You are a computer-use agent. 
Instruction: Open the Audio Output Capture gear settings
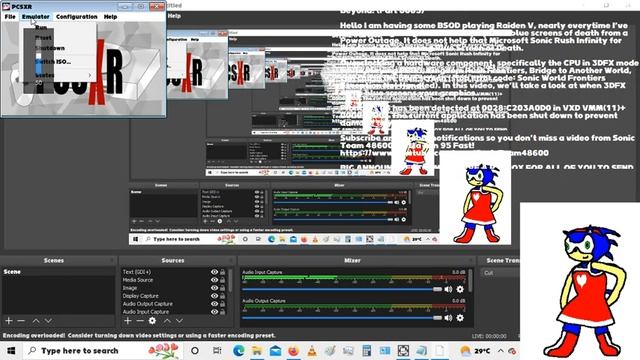(460, 318)
